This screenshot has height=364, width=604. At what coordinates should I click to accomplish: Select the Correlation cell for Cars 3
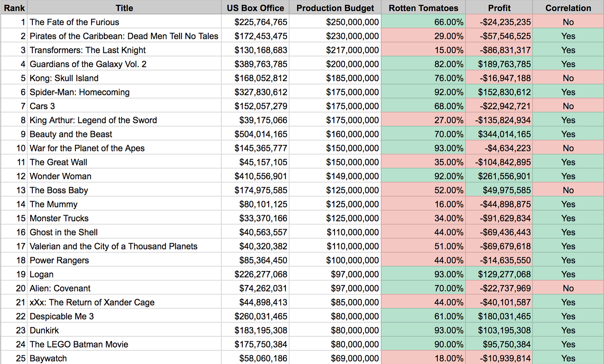568,106
